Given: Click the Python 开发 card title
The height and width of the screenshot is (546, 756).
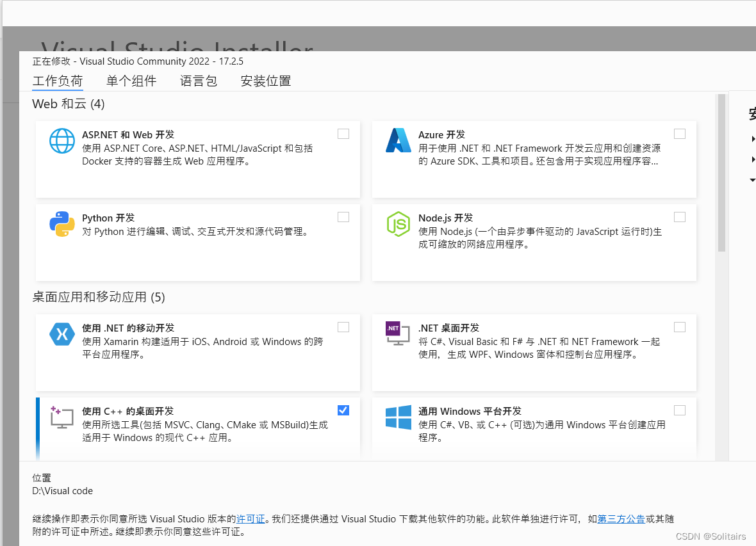Looking at the screenshot, I should [108, 218].
